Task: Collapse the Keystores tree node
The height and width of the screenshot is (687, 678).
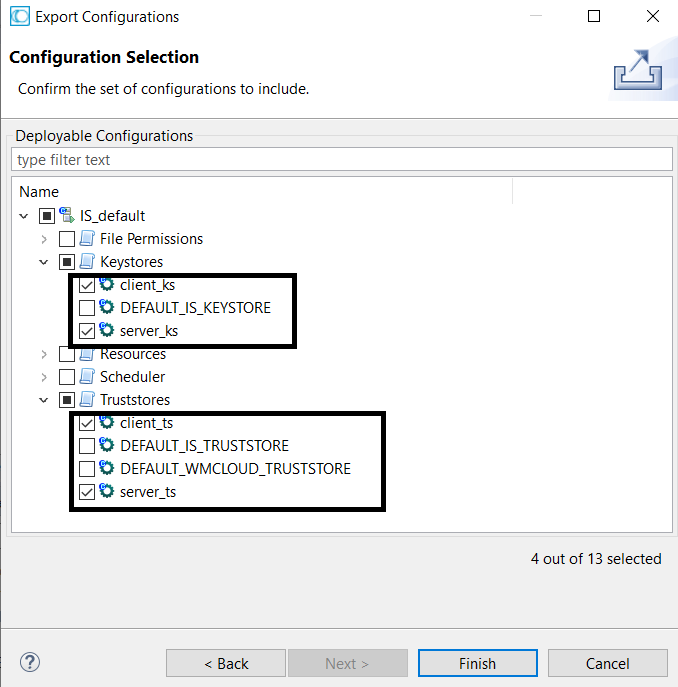Action: pos(44,262)
